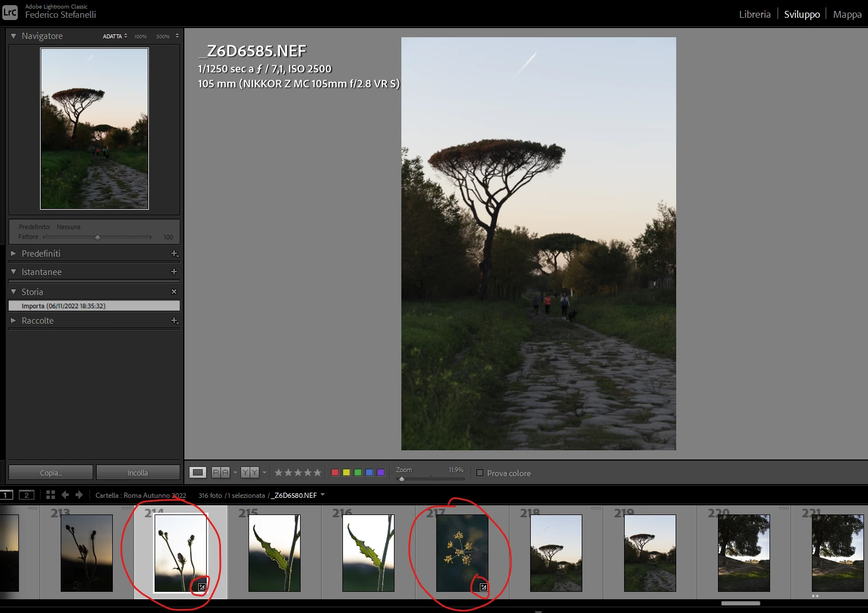868x613 pixels.
Task: Expand the Raccolte panel
Action: pyautogui.click(x=13, y=320)
